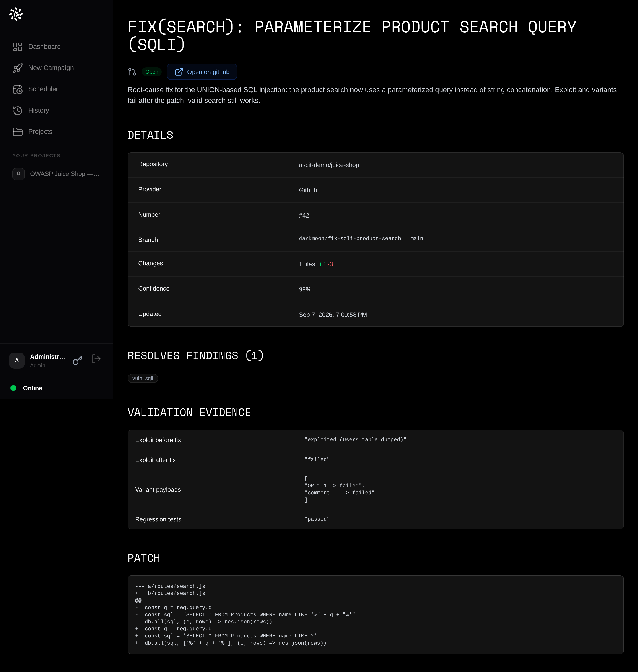Click the logout arrow icon
Screen dimensions: 638x672
(x=96, y=359)
